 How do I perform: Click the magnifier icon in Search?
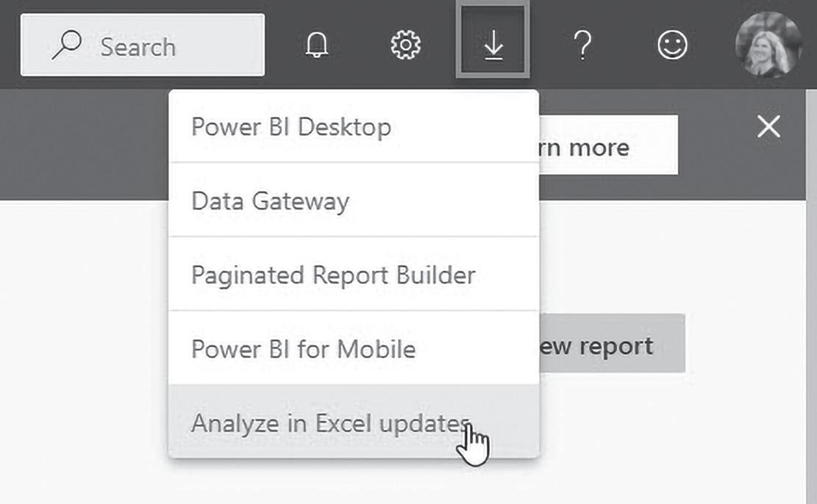[66, 46]
